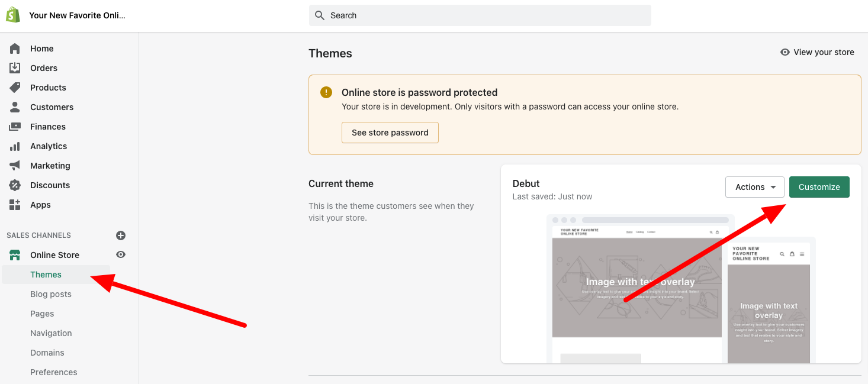Open the Blog posts section
This screenshot has height=384, width=868.
click(51, 293)
